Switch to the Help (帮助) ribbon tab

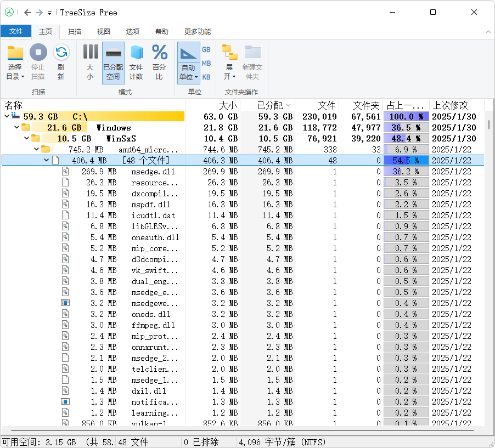point(162,32)
